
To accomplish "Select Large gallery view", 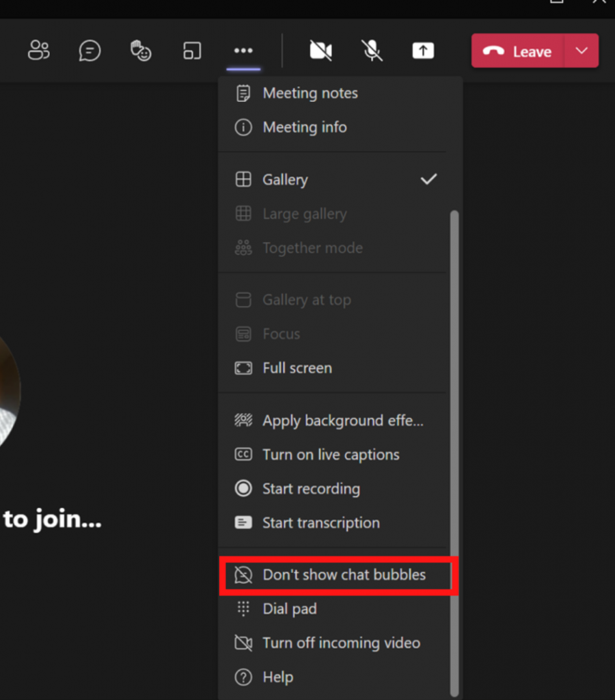I will (333, 214).
